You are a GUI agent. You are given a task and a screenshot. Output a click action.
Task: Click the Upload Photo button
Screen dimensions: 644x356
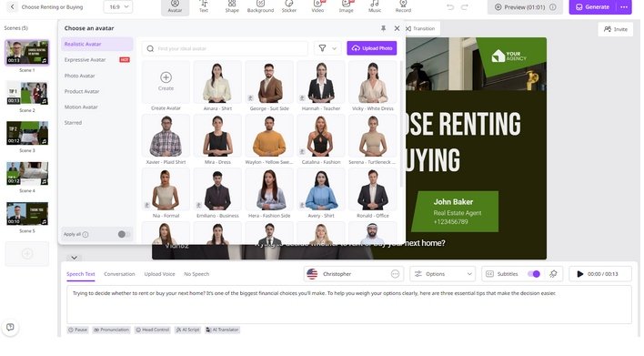[372, 48]
